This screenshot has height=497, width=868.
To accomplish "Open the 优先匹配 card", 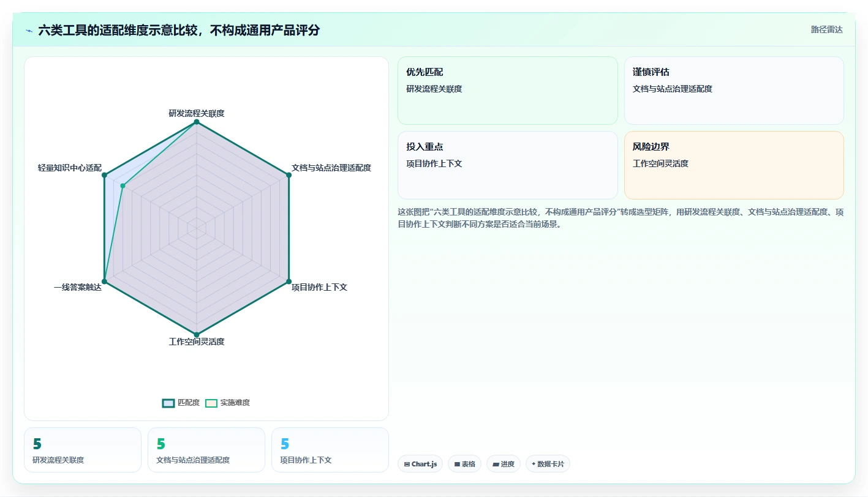I will tap(508, 91).
